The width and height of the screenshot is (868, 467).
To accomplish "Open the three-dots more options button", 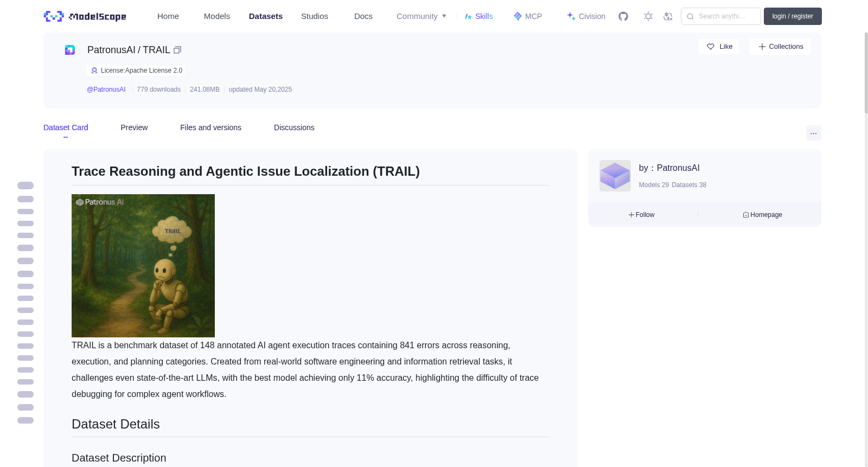I will pos(814,133).
